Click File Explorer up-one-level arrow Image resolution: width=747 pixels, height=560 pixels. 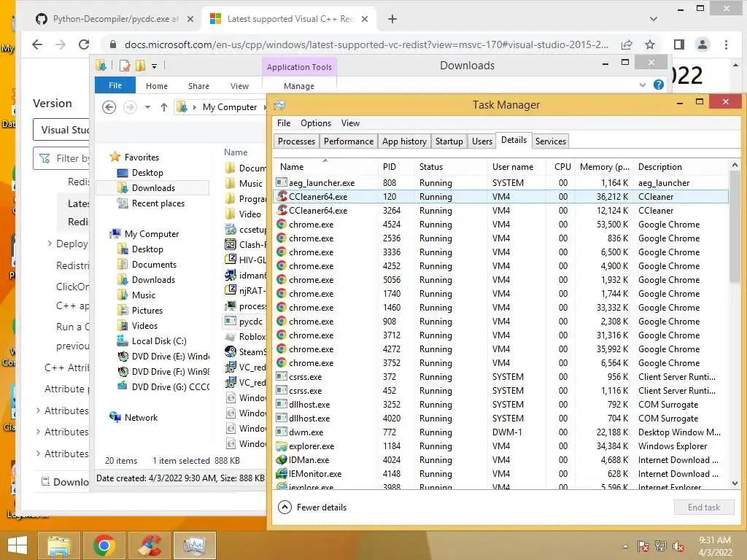pyautogui.click(x=164, y=107)
